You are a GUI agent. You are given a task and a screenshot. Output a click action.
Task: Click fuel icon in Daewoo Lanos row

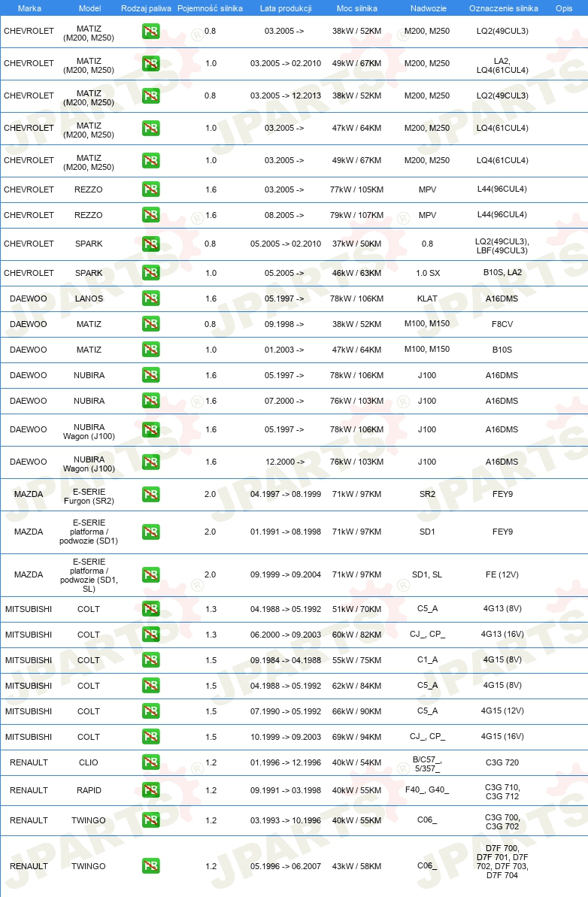click(x=151, y=298)
